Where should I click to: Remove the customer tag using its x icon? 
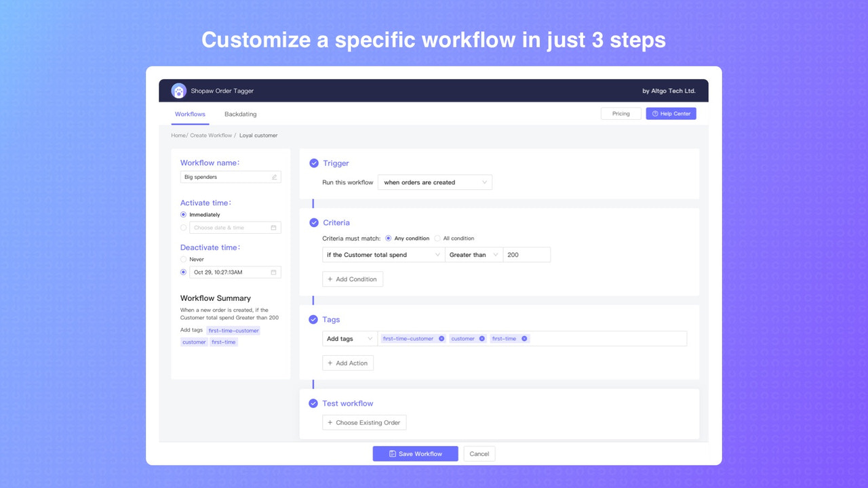pos(482,338)
